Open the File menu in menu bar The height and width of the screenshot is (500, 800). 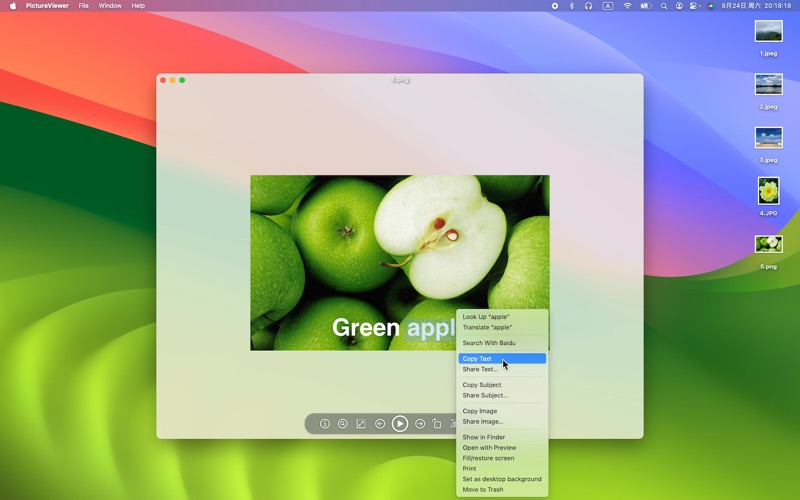[84, 6]
